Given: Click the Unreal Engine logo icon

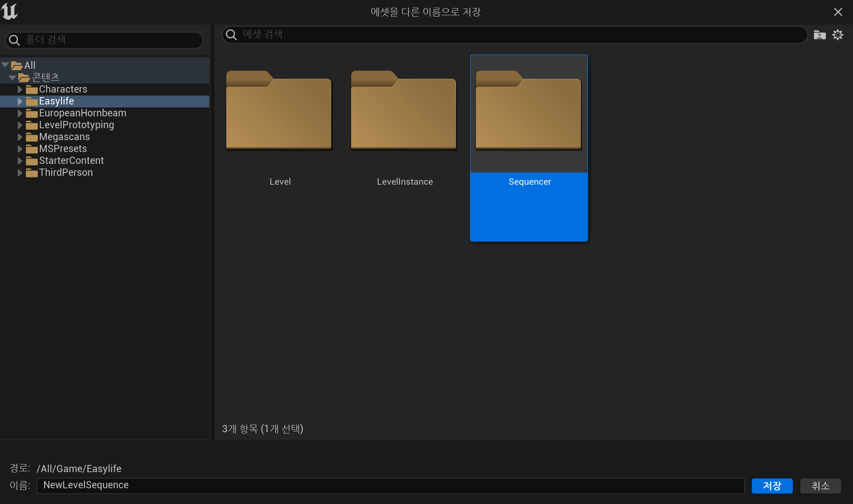Looking at the screenshot, I should tap(9, 11).
